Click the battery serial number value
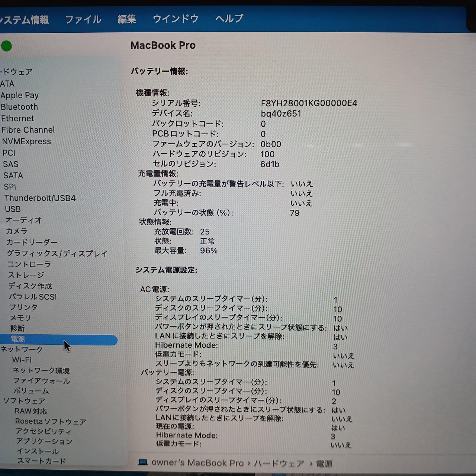 (x=309, y=103)
